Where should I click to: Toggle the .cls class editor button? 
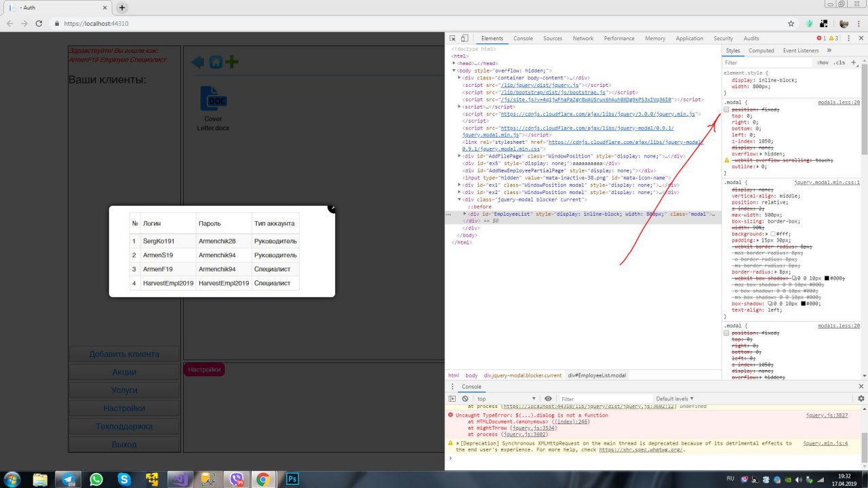click(840, 62)
